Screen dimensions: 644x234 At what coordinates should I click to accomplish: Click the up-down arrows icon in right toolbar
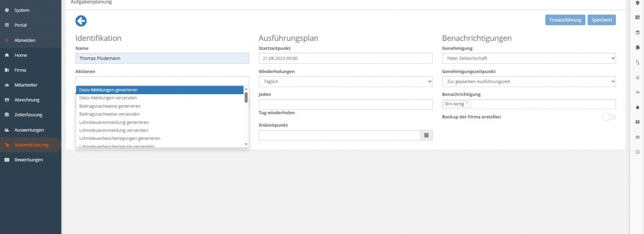638,63
